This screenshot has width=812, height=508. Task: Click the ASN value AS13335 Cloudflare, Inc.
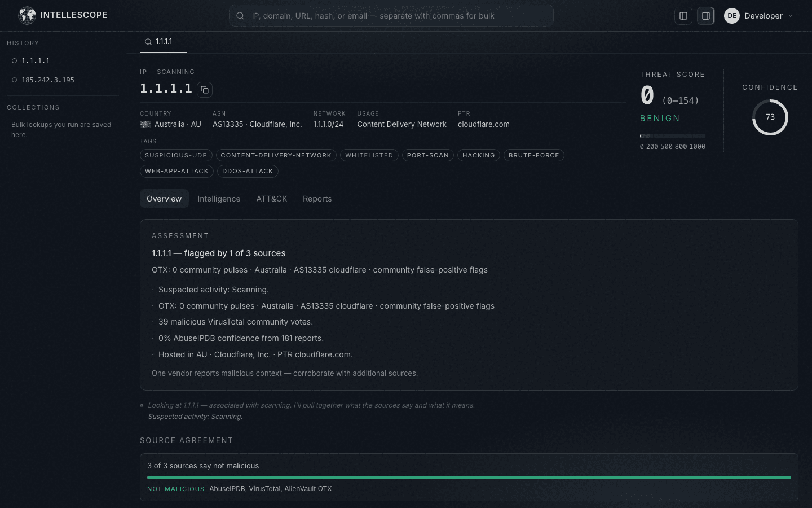257,124
